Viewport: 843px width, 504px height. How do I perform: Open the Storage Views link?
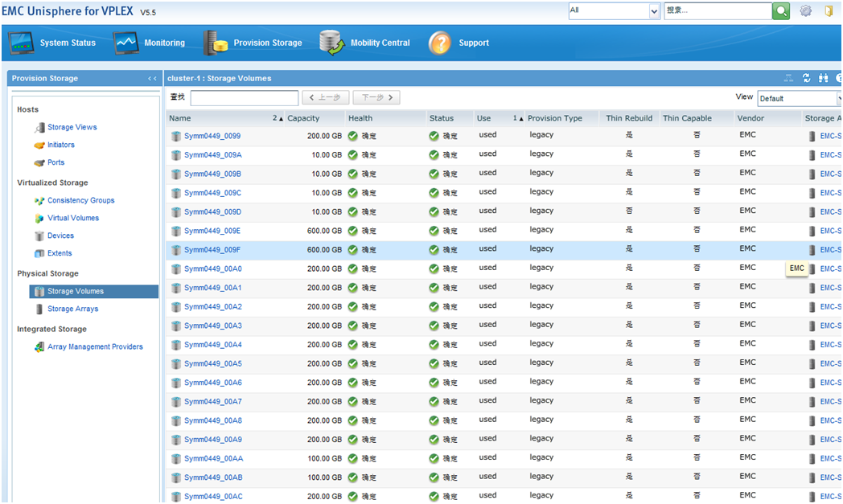click(72, 127)
